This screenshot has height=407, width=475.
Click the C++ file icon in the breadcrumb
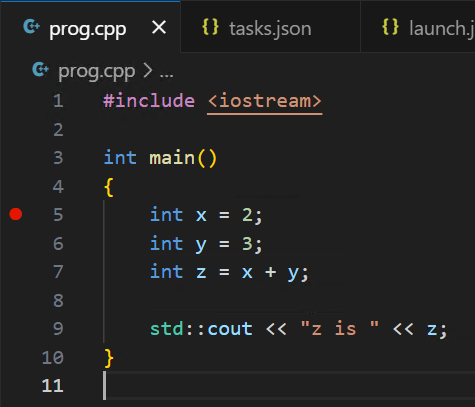tap(41, 70)
